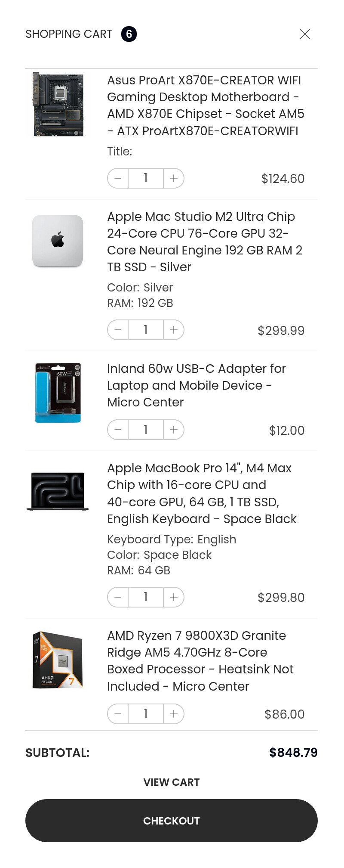Open the Mac Studio product thumbnail
Viewport: 344px width, 868px height.
click(58, 241)
